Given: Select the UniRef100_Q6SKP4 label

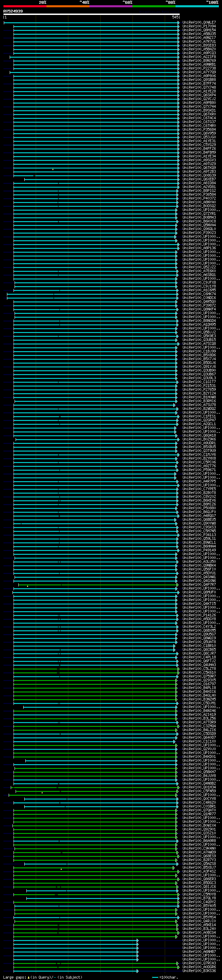Looking at the screenshot, I should 199,95.
